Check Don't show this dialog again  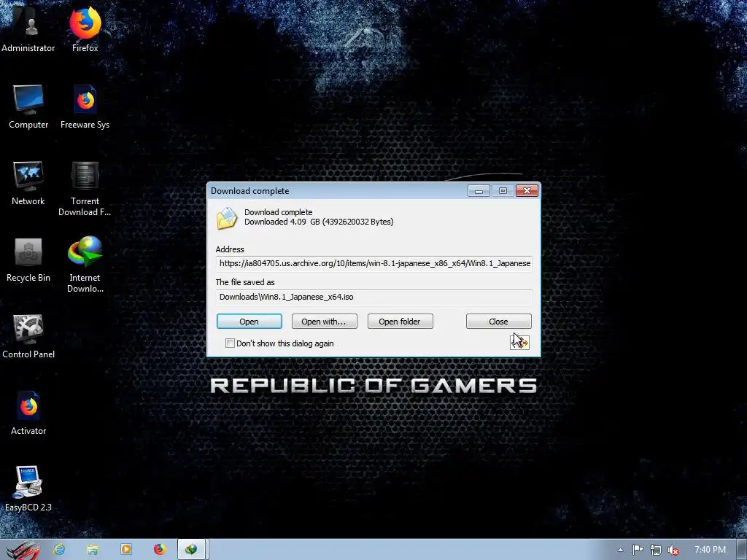(230, 343)
